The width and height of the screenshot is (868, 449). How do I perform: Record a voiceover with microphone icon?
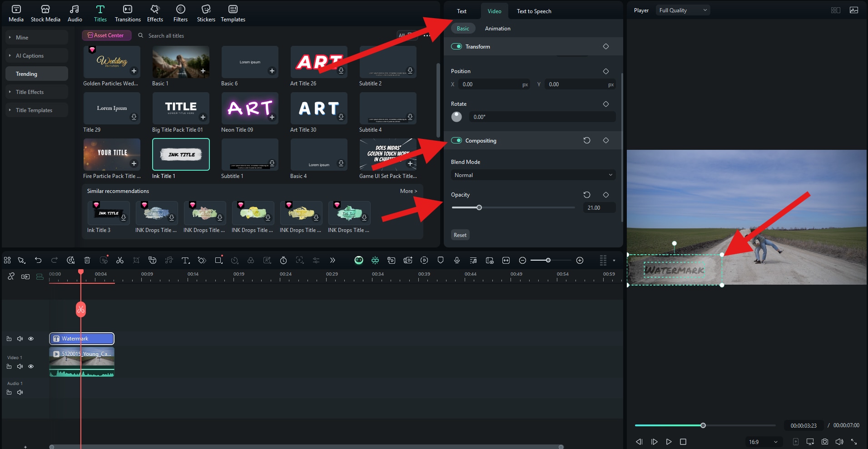[x=457, y=260]
